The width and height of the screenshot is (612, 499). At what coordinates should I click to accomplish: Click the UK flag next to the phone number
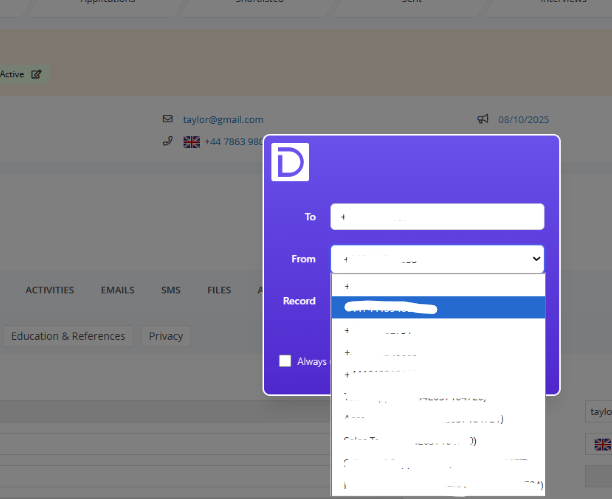coord(192,142)
